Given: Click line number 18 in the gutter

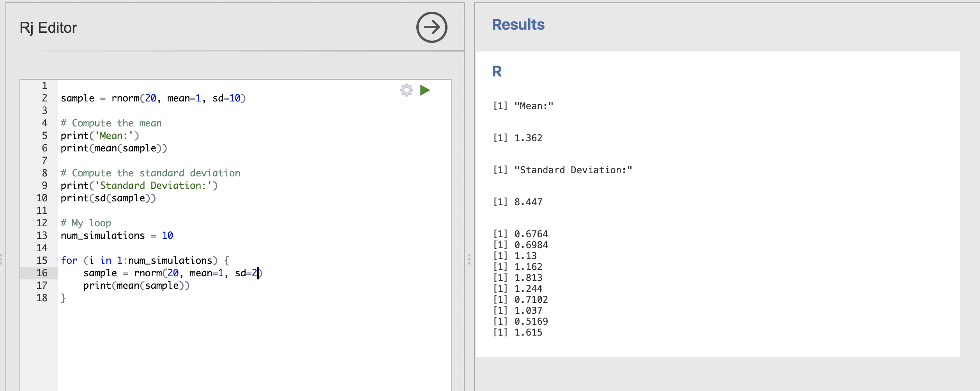Looking at the screenshot, I should point(42,298).
